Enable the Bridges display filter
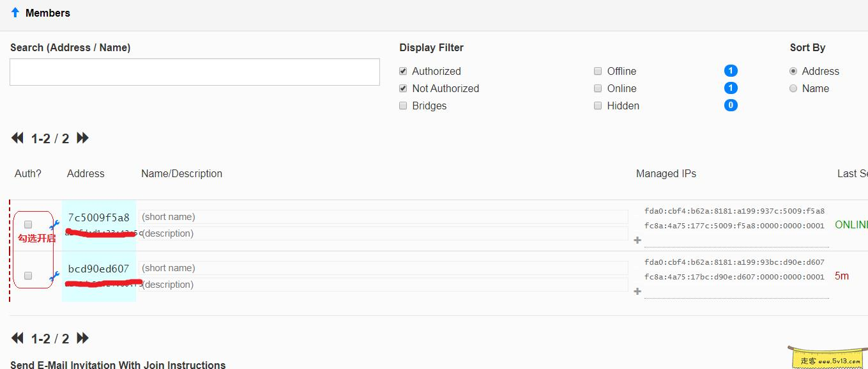The image size is (868, 369). coord(403,106)
